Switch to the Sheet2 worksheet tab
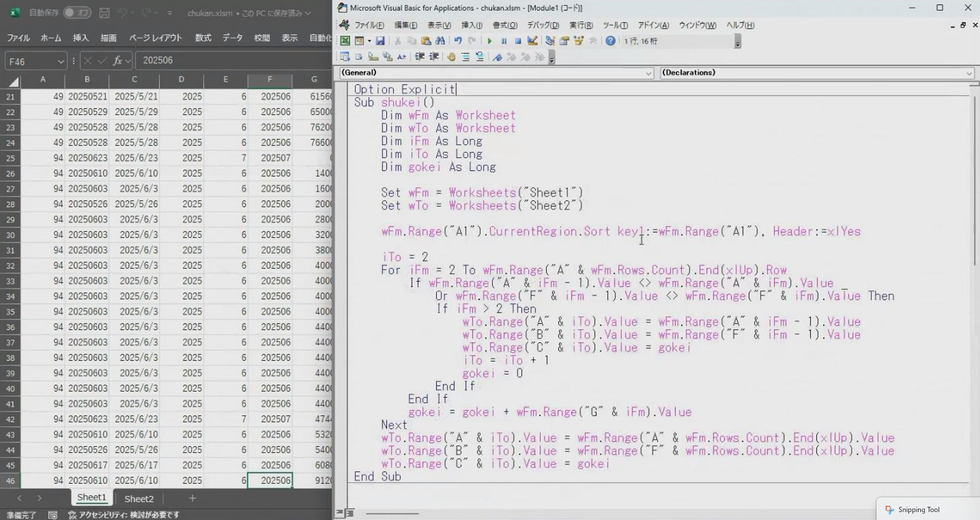This screenshot has height=520, width=980. pos(139,498)
